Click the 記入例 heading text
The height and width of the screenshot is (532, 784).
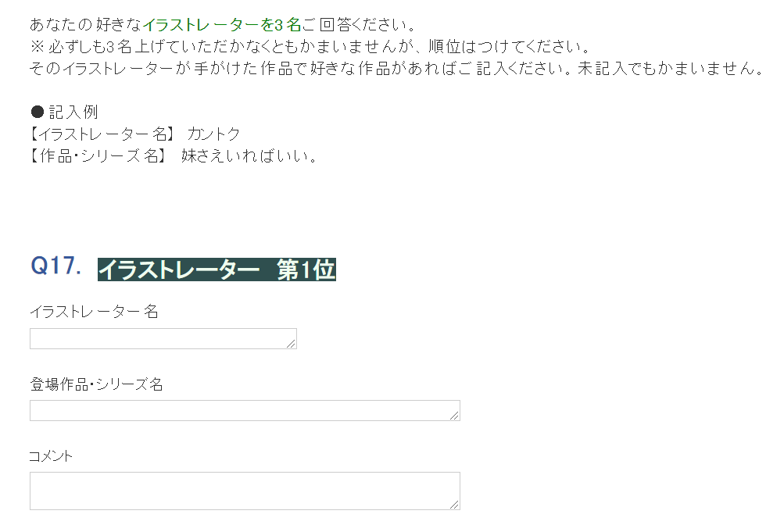[73, 112]
